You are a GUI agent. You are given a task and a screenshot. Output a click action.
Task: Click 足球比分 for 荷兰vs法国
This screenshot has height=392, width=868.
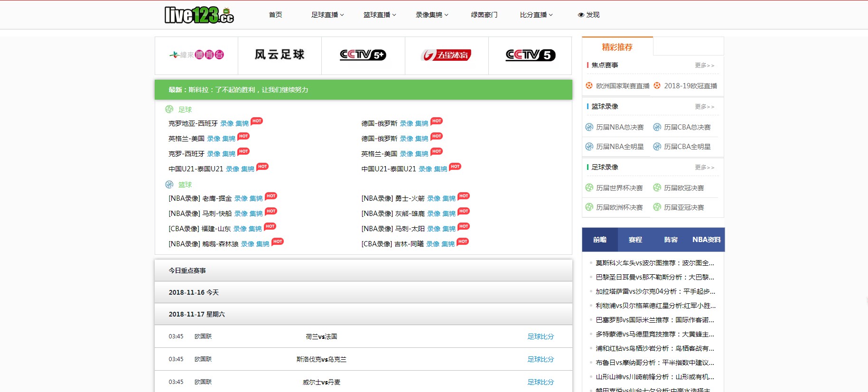coord(541,336)
